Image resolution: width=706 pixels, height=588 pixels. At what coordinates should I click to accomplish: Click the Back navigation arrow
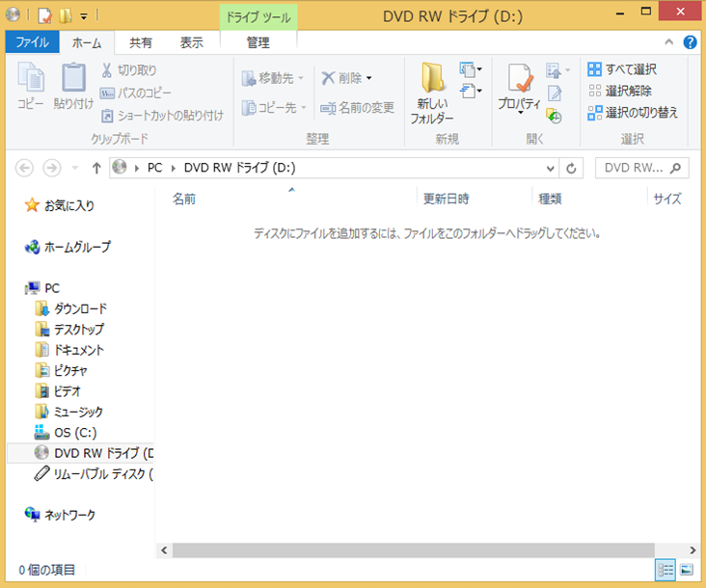[x=24, y=169]
